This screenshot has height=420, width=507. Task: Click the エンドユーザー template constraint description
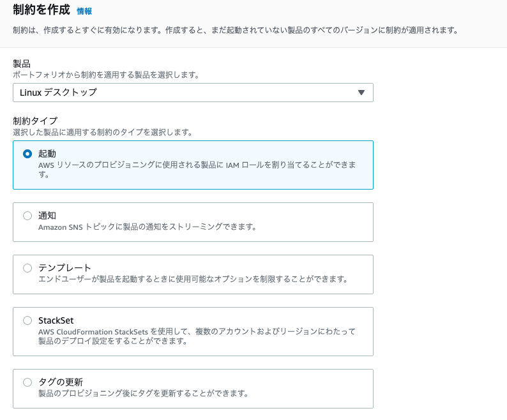tap(193, 279)
